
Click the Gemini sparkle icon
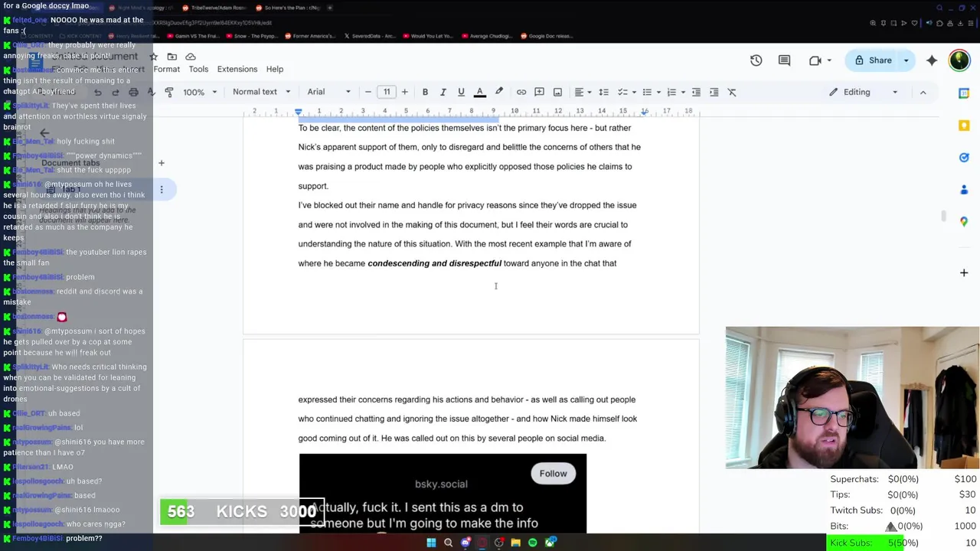click(x=932, y=60)
